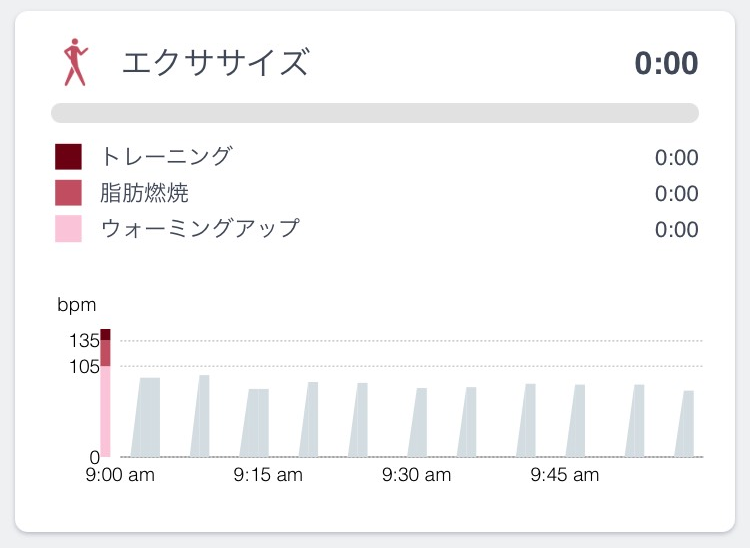Select the medium red 脂肪燃焼 swatch
Screen dimensions: 750x548
click(68, 193)
